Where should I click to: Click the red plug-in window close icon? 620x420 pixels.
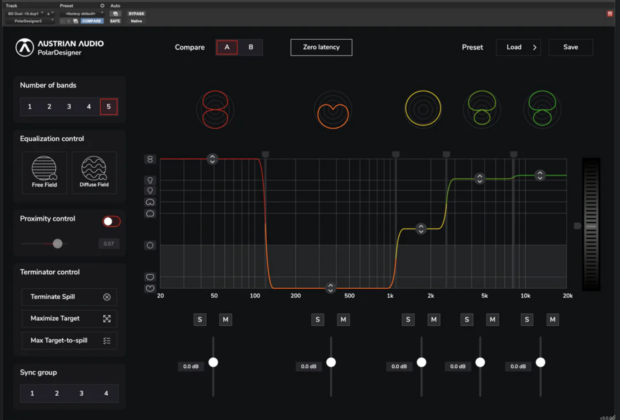coord(610,14)
